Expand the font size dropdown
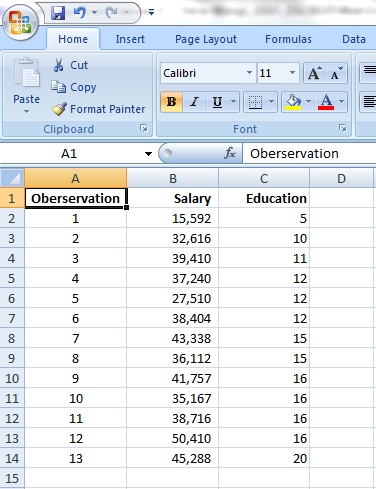 pyautogui.click(x=292, y=73)
